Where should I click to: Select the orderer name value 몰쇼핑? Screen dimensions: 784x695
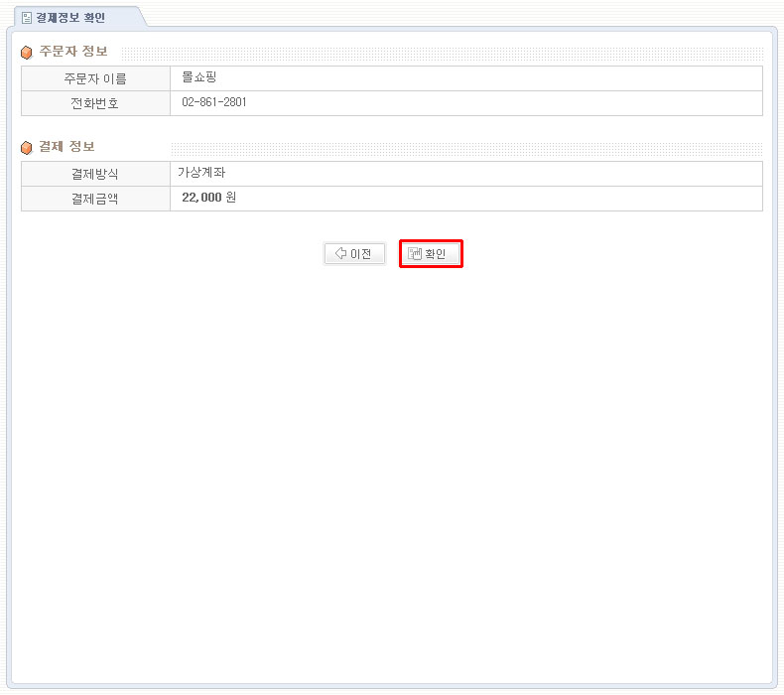pyautogui.click(x=199, y=76)
